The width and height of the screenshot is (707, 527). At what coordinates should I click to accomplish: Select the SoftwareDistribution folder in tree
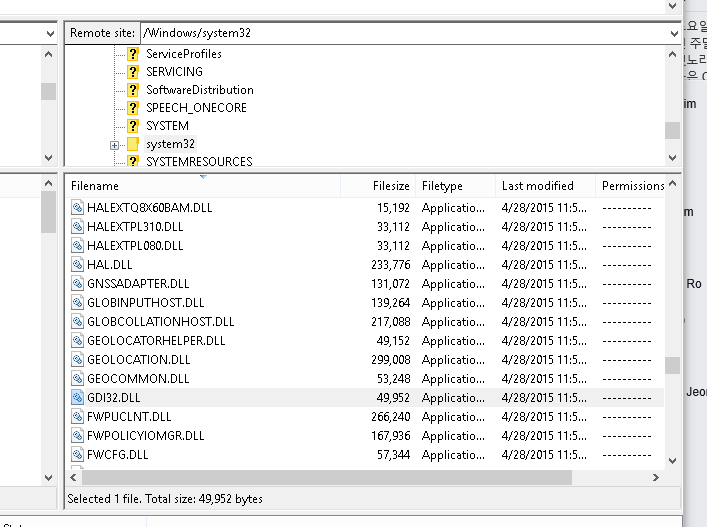[199, 90]
